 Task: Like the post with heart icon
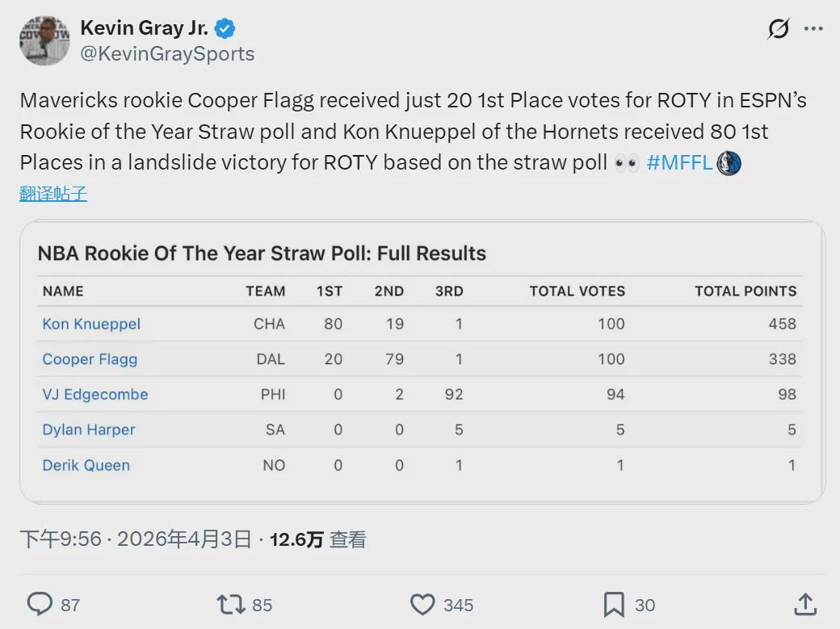tap(422, 605)
